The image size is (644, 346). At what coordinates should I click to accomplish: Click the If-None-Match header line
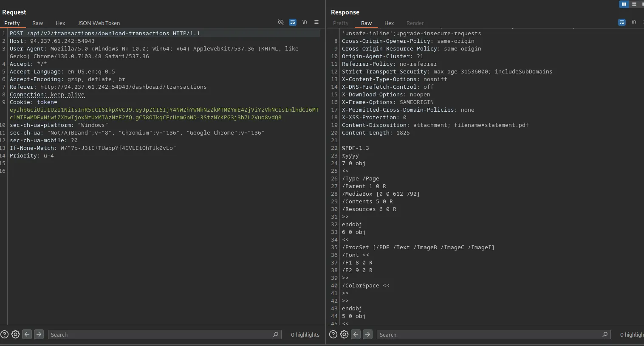pyautogui.click(x=93, y=148)
